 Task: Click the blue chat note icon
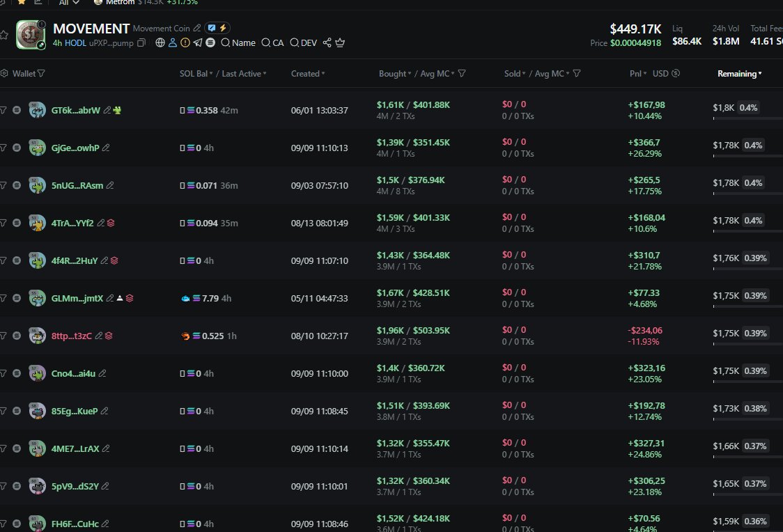point(212,28)
